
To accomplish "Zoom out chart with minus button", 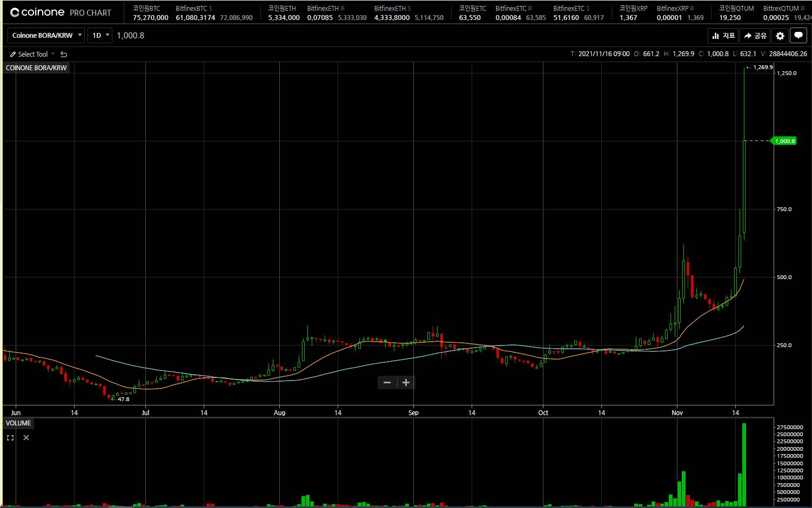I will tap(387, 382).
